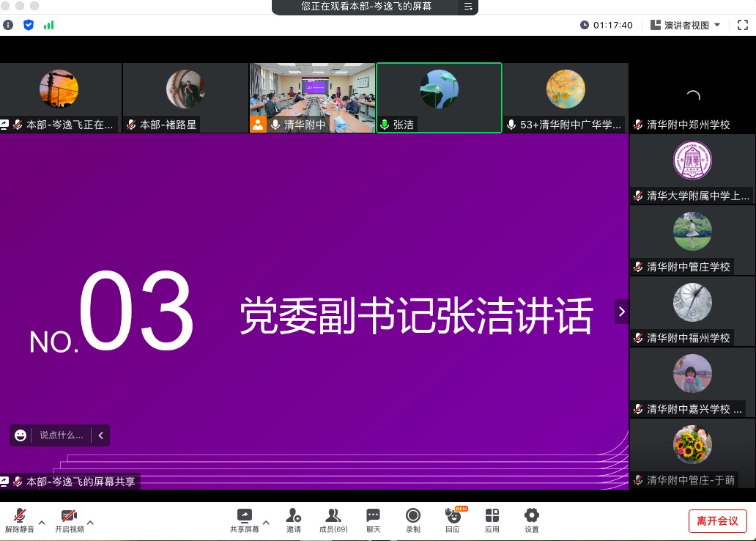Start recording with the 录制 icon

pos(413,516)
